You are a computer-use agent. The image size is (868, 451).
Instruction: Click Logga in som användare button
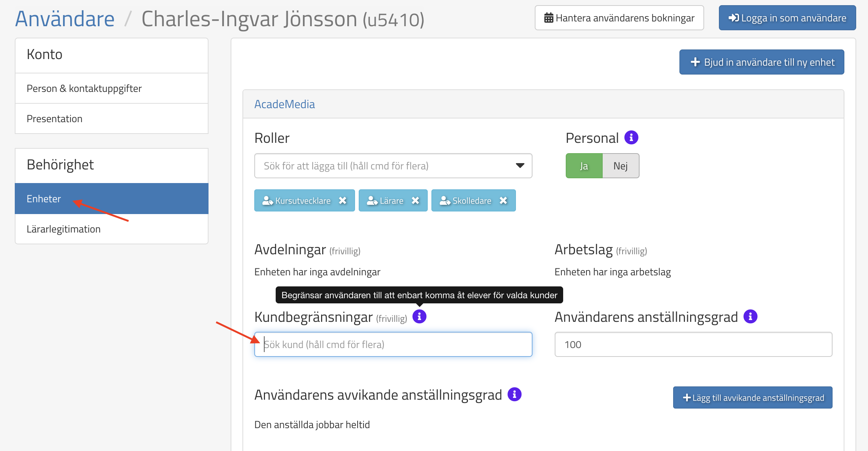coord(787,18)
